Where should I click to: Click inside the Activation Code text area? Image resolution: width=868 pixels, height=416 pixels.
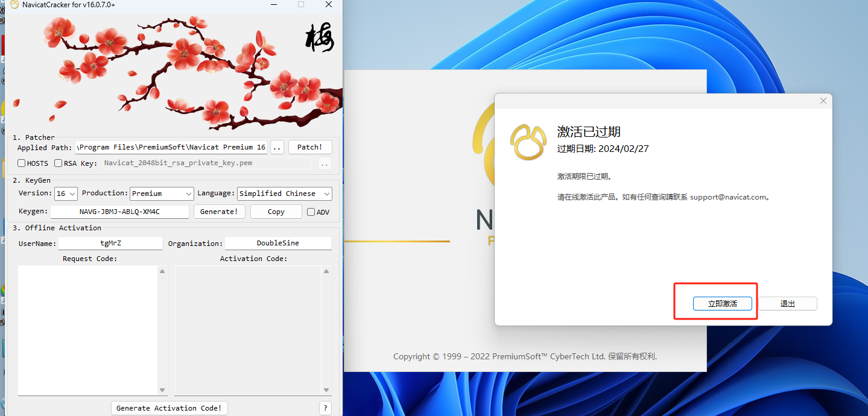pyautogui.click(x=247, y=330)
